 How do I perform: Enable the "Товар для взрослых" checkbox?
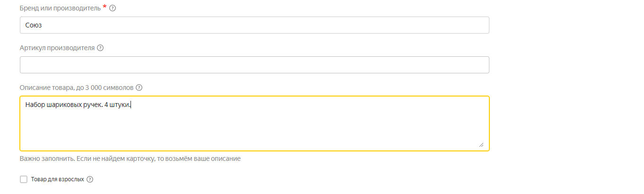[24, 179]
